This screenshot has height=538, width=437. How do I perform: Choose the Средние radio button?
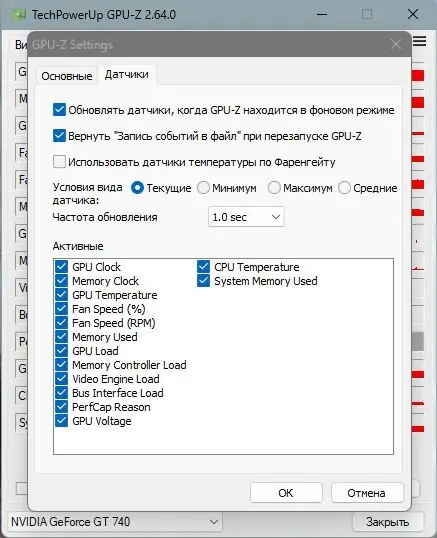344,188
